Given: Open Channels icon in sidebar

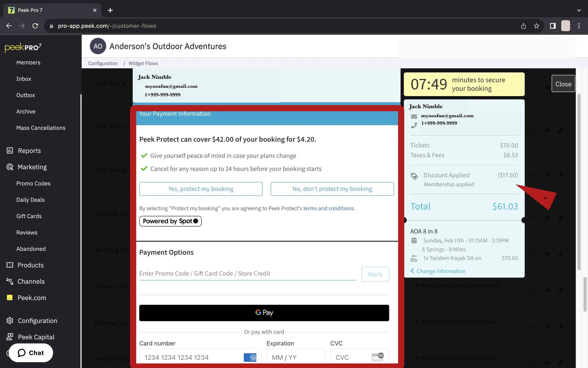Looking at the screenshot, I should 10,281.
